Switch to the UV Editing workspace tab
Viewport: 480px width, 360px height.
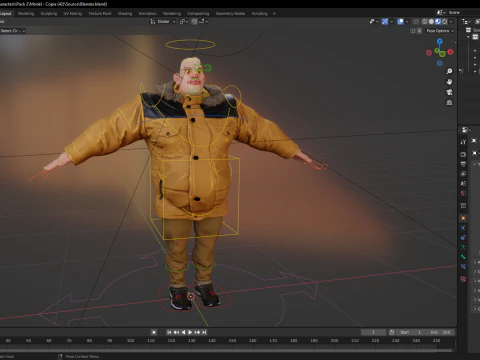pos(73,14)
